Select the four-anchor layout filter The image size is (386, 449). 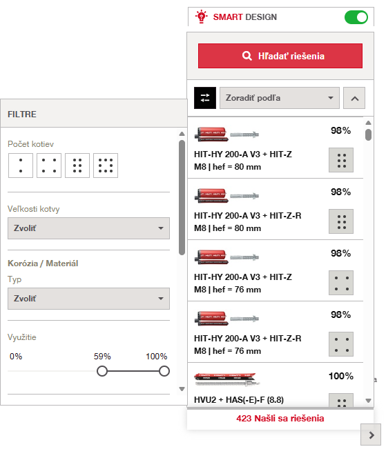point(49,165)
